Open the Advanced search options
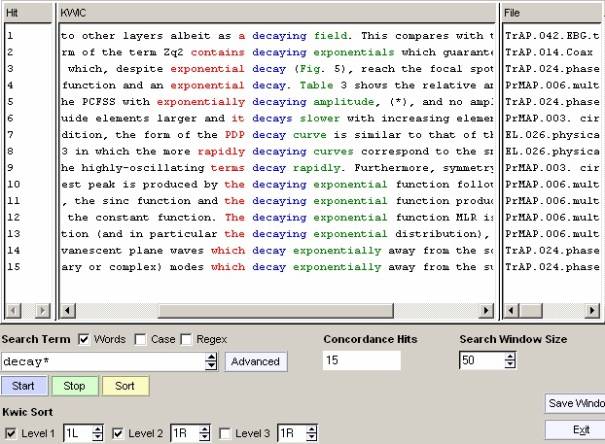This screenshot has width=605, height=444. [255, 361]
